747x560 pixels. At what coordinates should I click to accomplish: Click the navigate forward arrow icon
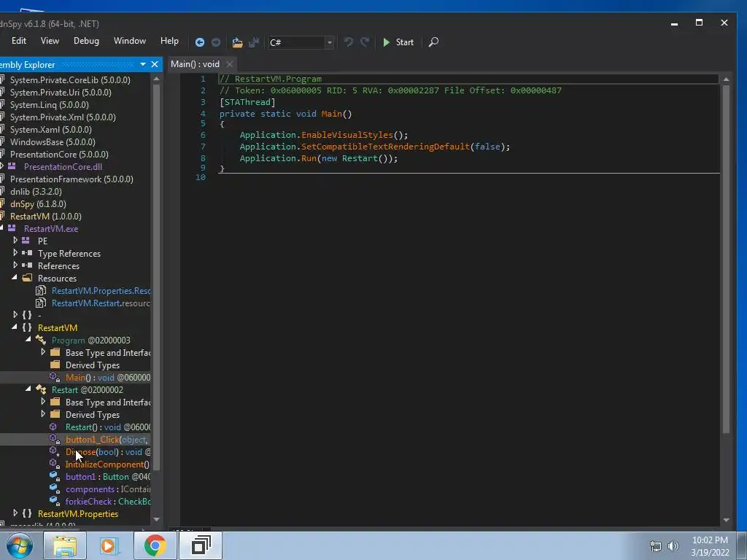[216, 42]
